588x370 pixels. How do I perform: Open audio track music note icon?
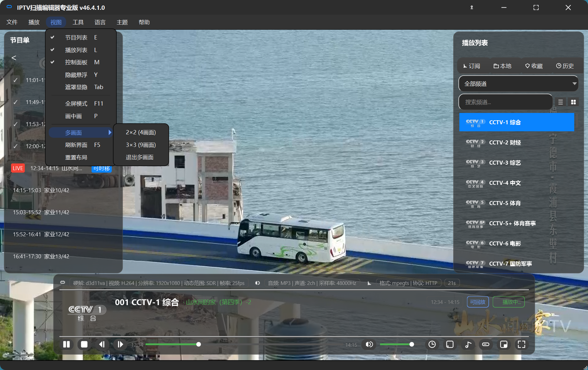pos(468,345)
